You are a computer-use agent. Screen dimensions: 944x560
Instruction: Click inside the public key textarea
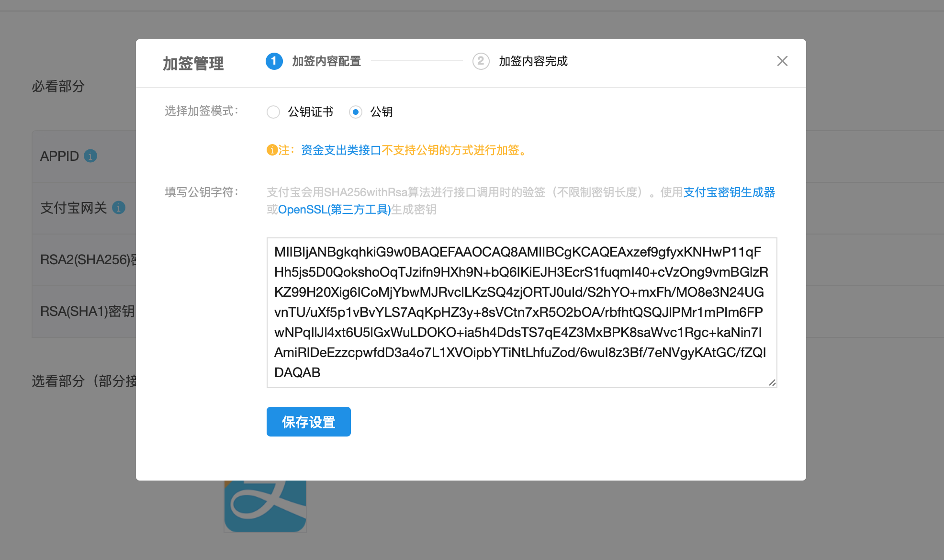pos(521,312)
